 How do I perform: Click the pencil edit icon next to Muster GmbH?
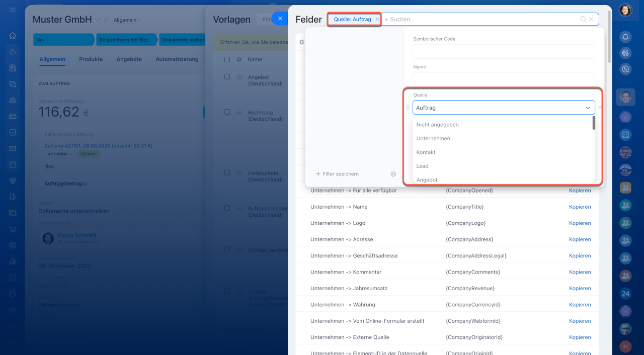tap(99, 20)
